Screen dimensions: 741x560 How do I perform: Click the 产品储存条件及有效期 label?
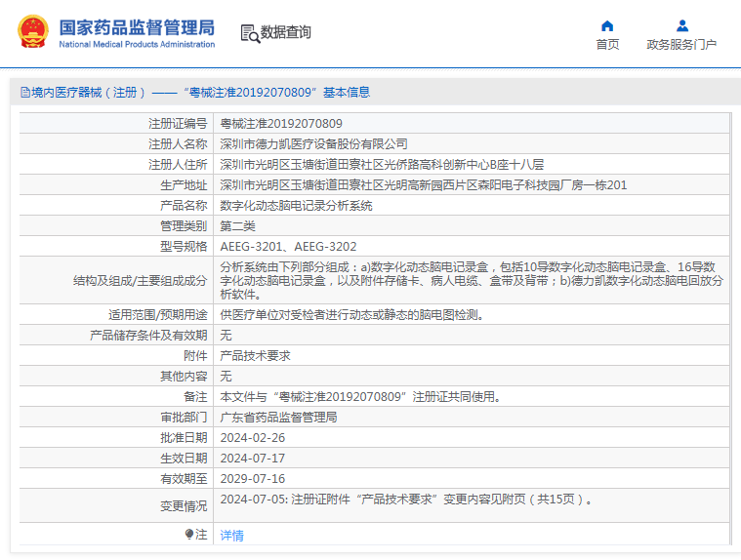pos(148,336)
